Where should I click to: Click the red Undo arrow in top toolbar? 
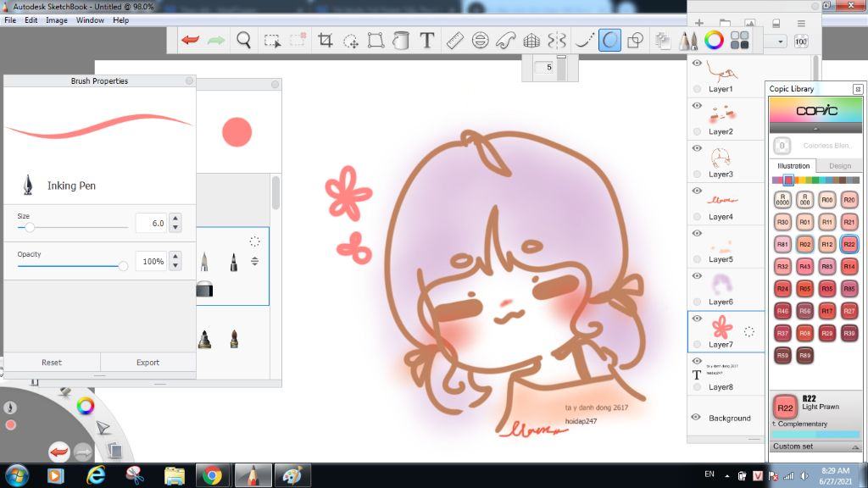[x=191, y=40]
